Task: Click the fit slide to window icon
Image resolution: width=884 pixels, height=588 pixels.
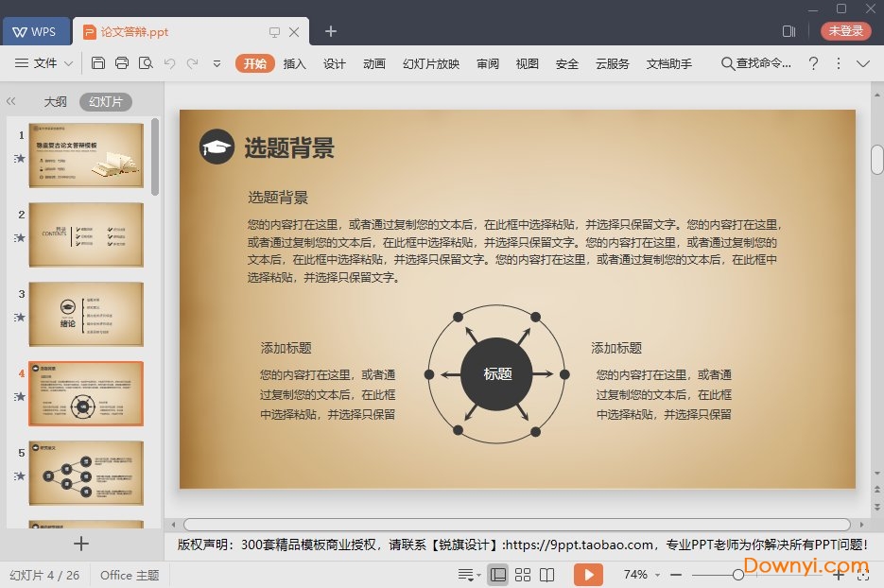Action: click(x=862, y=575)
